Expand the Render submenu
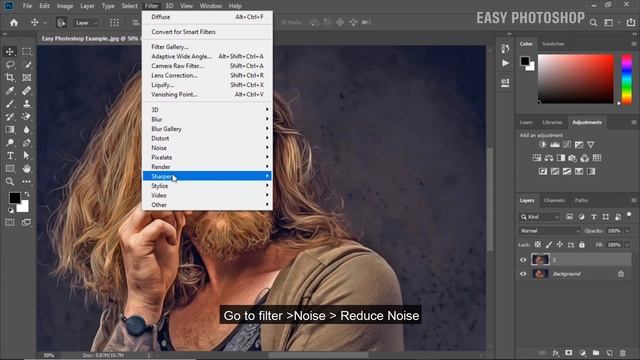 tap(207, 167)
